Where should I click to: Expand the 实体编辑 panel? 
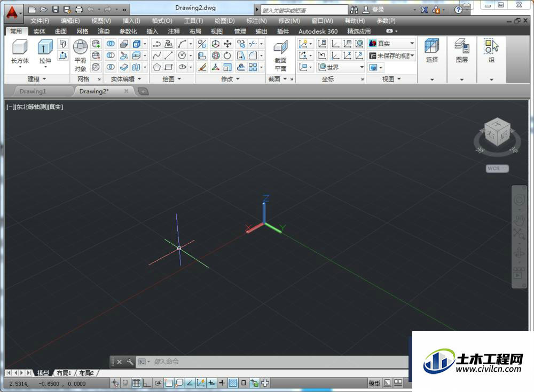coord(125,79)
